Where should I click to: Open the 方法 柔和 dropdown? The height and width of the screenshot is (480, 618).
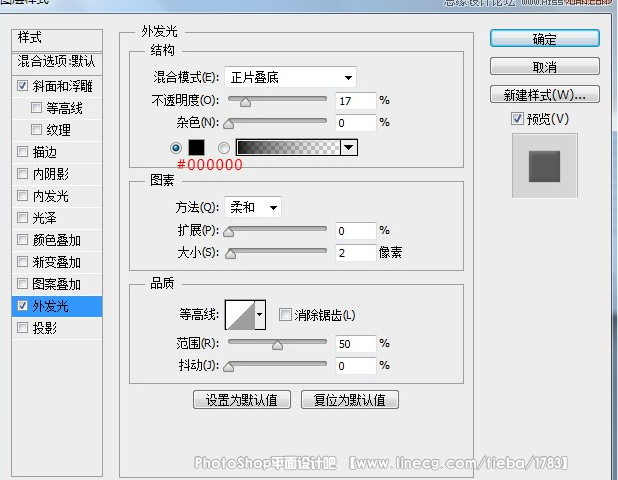(253, 207)
